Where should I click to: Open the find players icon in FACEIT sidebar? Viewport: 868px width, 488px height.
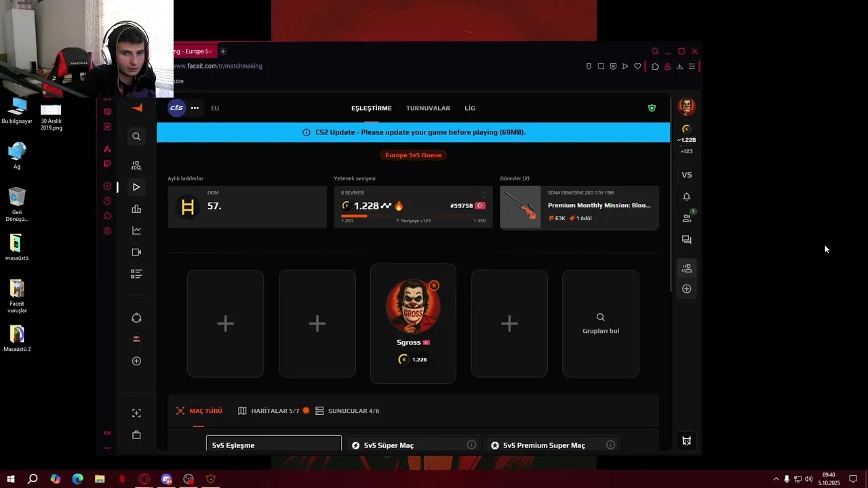click(x=136, y=165)
